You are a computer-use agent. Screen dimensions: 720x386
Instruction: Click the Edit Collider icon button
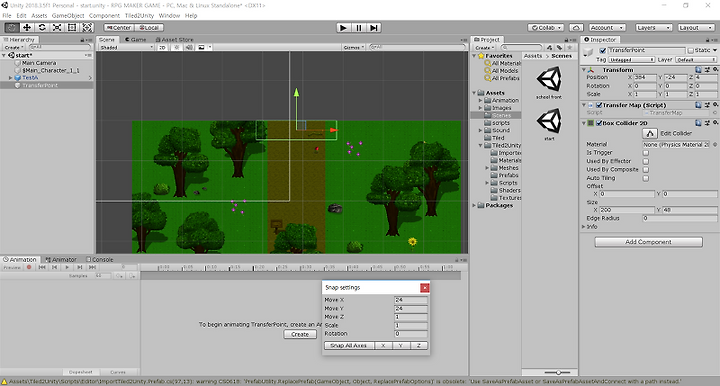pos(649,133)
